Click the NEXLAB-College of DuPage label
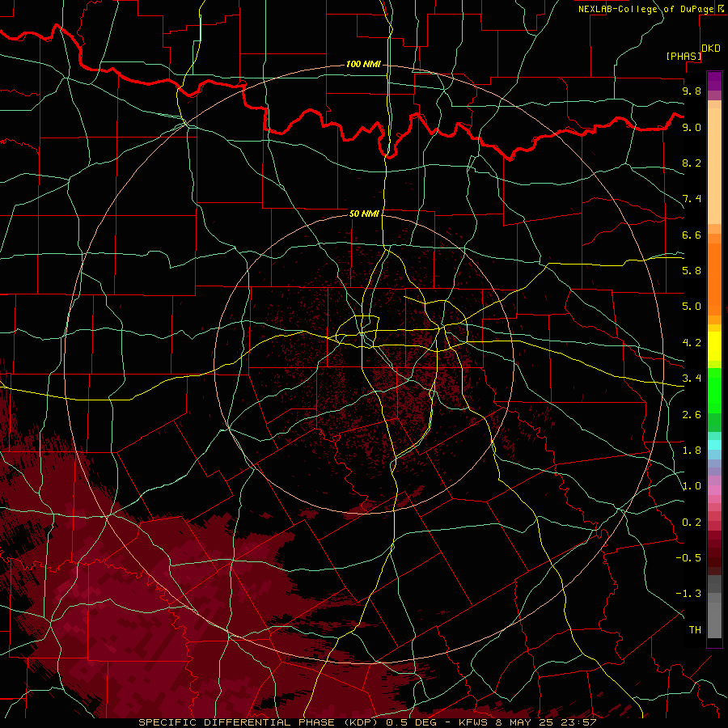Screen dimensions: 728x728 click(x=648, y=9)
